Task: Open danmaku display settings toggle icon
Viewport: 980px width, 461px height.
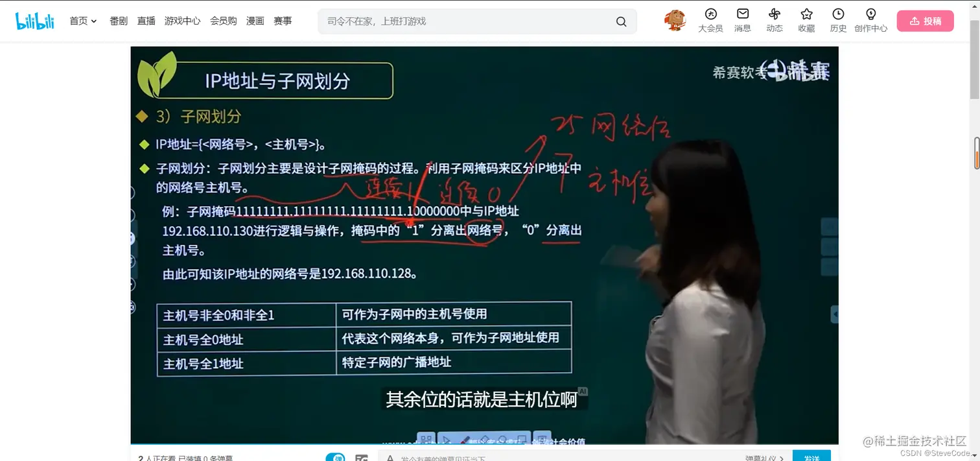Action: pyautogui.click(x=361, y=457)
